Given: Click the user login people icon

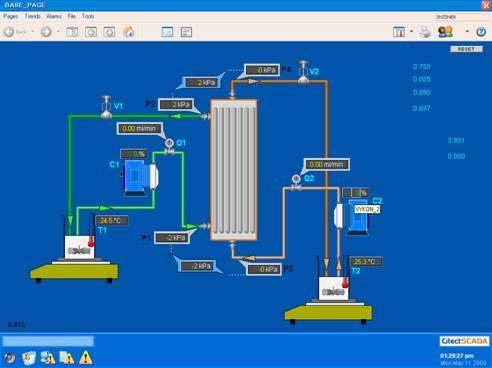Looking at the screenshot, I should (x=445, y=32).
